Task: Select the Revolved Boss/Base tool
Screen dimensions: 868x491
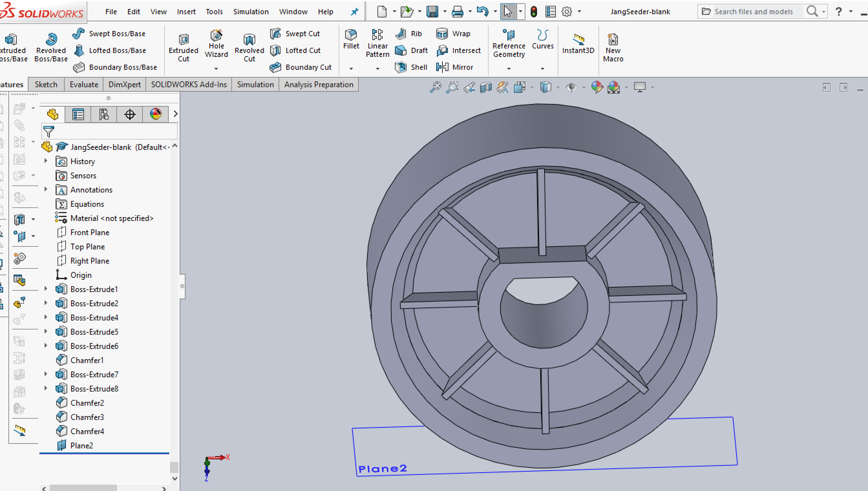Action: click(x=51, y=48)
